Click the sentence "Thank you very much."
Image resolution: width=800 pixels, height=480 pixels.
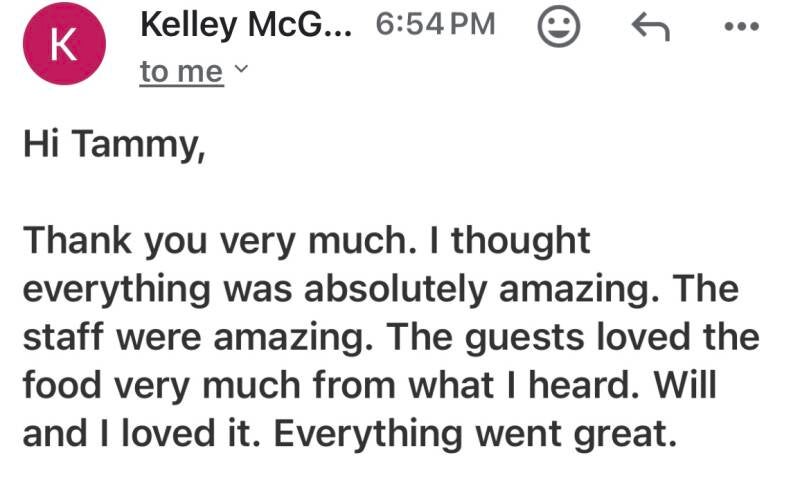tap(206, 241)
